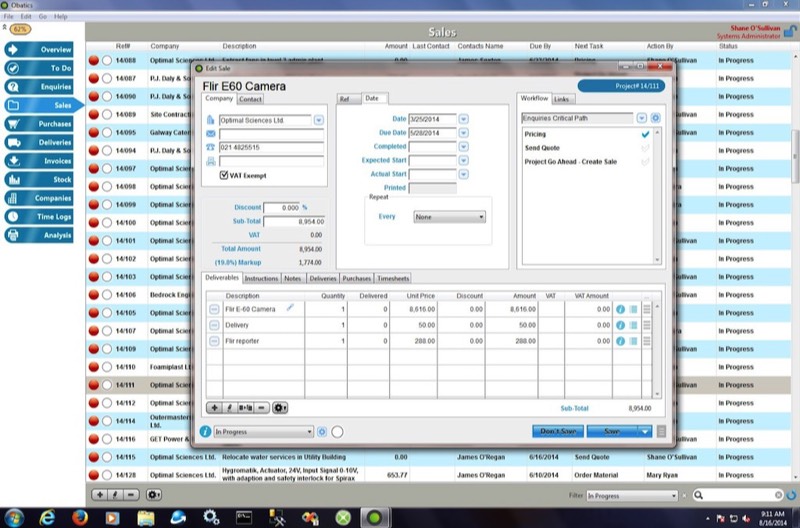Click the Discount input field
This screenshot has height=528, width=800.
pos(282,208)
